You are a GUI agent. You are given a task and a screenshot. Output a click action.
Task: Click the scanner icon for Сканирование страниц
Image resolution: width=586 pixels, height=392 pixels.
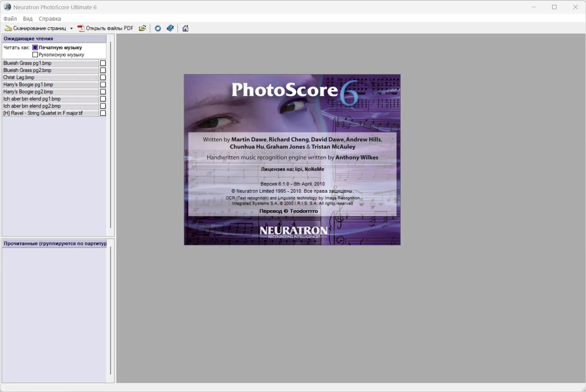click(x=8, y=28)
